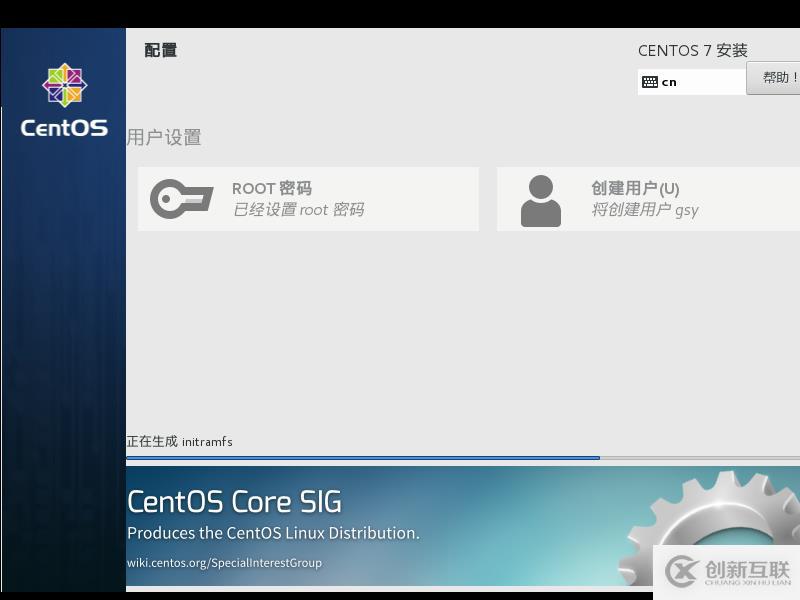Open the ROOT密码 settings tile

[307, 199]
